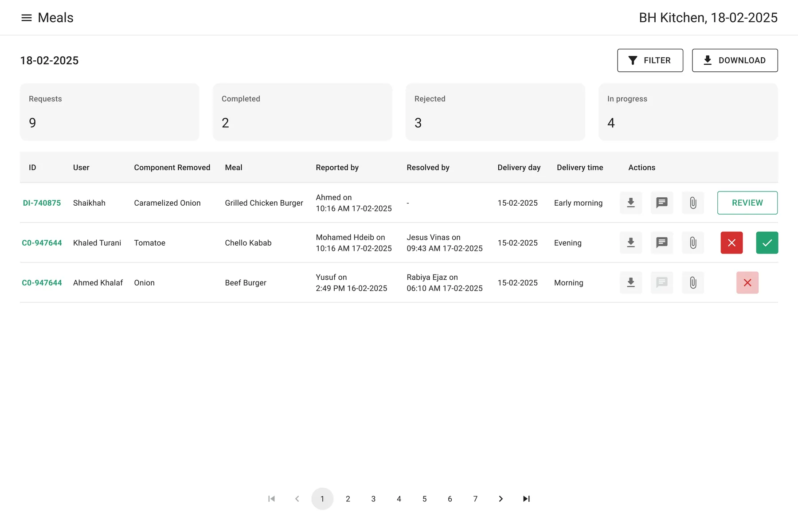The image size is (798, 532).
Task: Open the Filter options
Action: [x=650, y=60]
